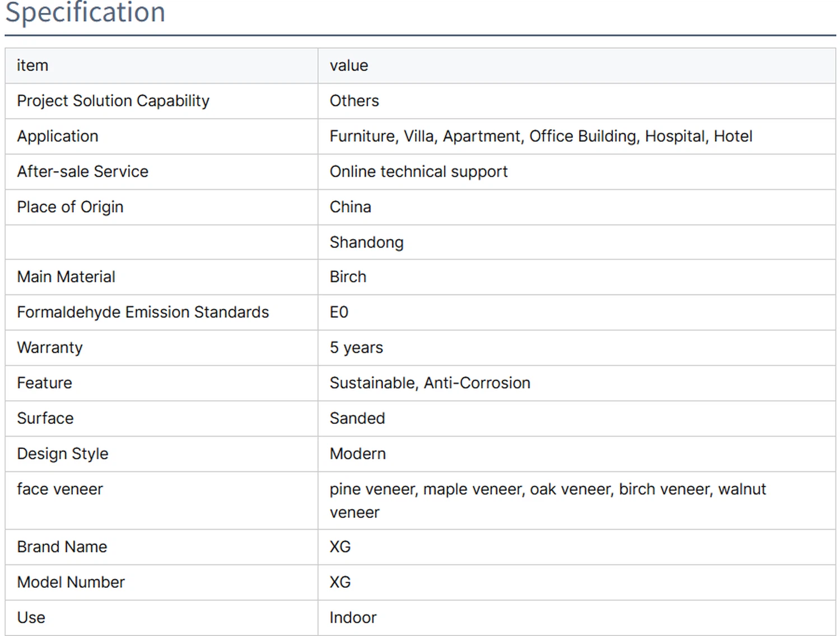Click the 'item' column header
The image size is (840, 636).
coord(32,66)
